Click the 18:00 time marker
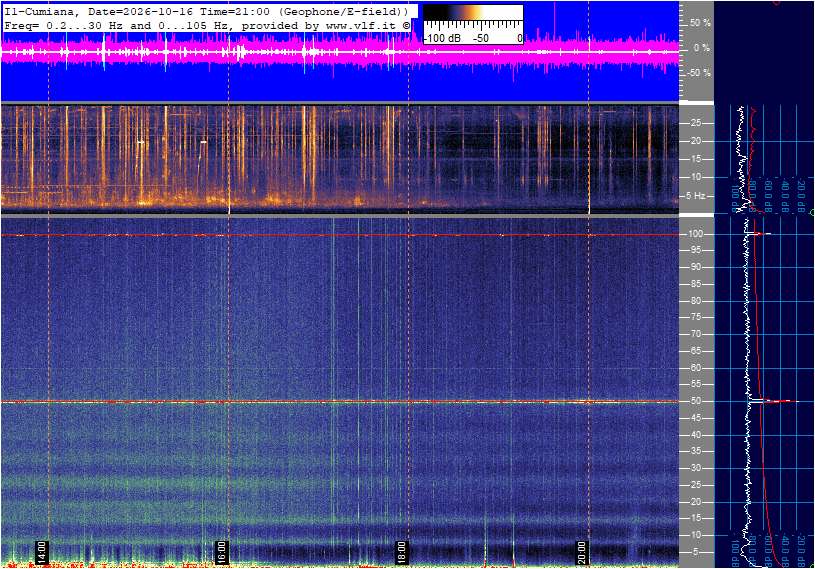 [401, 552]
